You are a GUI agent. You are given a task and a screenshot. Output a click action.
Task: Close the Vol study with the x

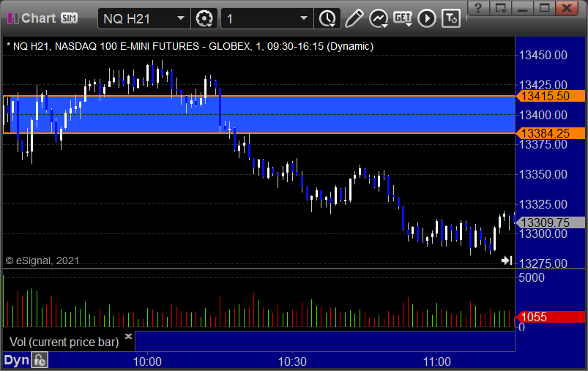128,336
